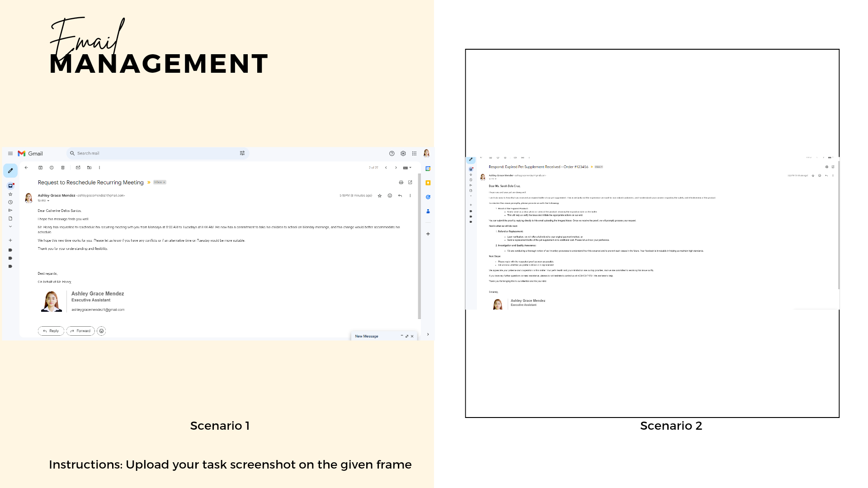Open More options menu beside reply arrow

(410, 196)
